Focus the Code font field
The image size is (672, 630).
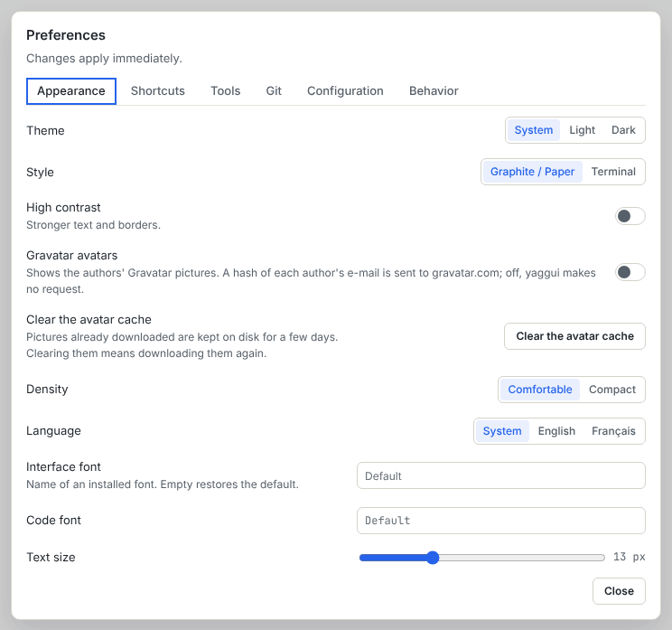click(x=501, y=521)
